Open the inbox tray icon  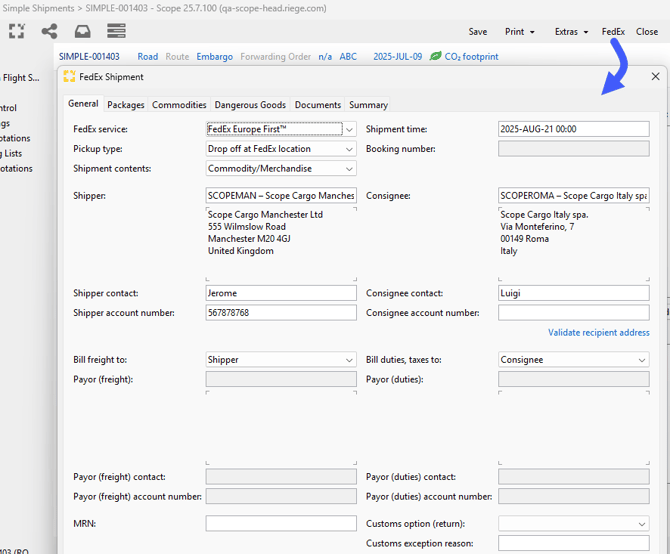tap(82, 31)
